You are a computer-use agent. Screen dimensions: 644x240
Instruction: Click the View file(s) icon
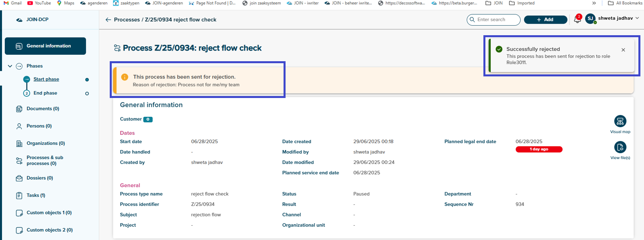point(620,148)
